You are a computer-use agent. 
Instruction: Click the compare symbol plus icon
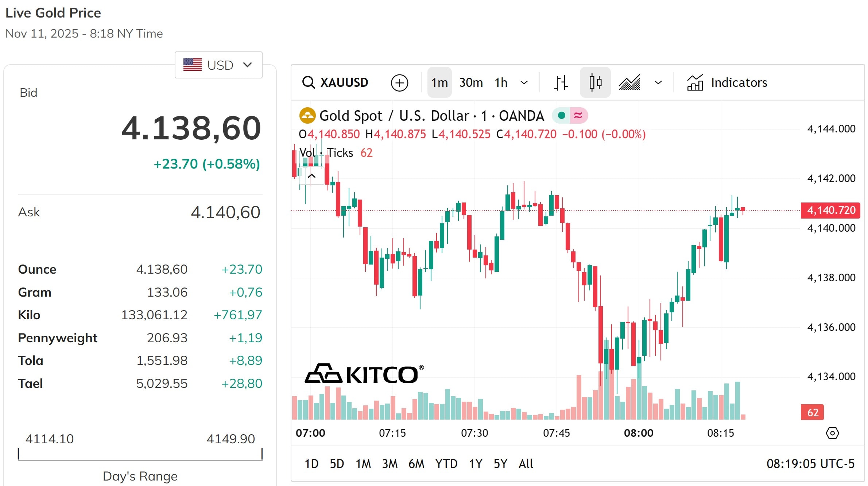[400, 82]
